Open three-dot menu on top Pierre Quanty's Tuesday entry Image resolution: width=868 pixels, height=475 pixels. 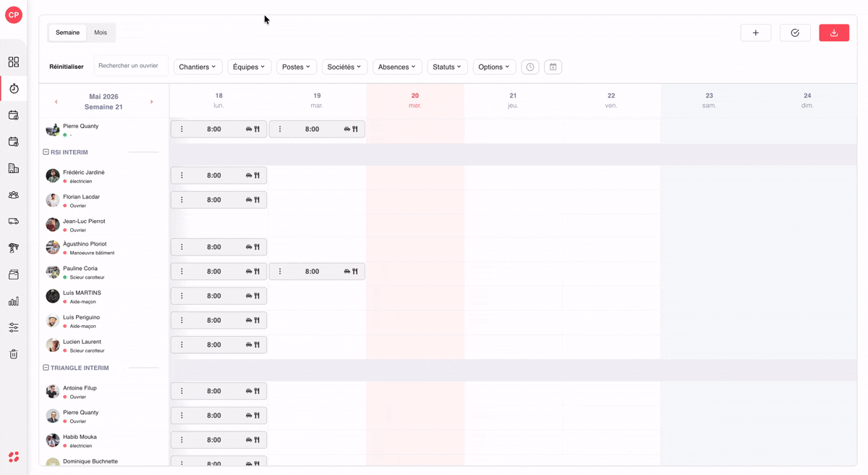click(x=280, y=129)
